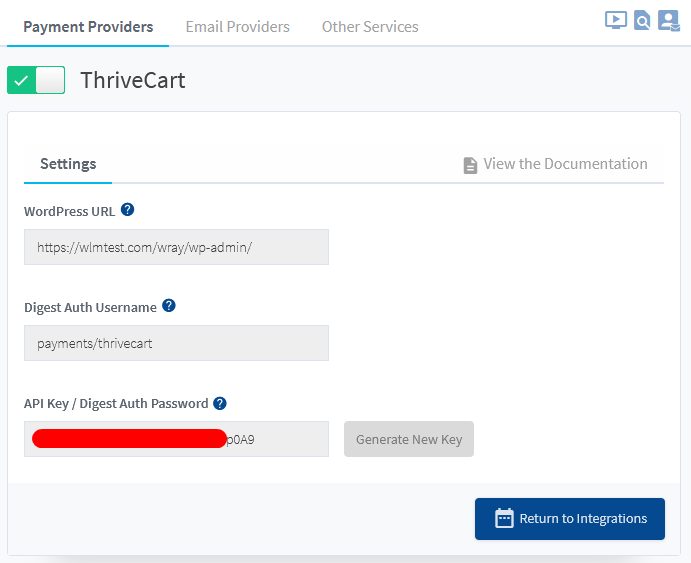
Task: Switch to Payment Providers tab
Action: click(88, 27)
